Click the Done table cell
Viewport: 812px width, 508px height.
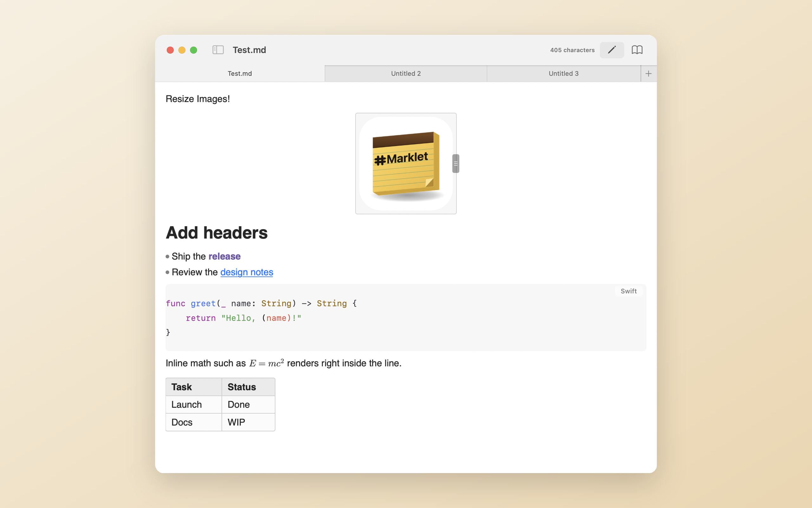[x=248, y=404]
